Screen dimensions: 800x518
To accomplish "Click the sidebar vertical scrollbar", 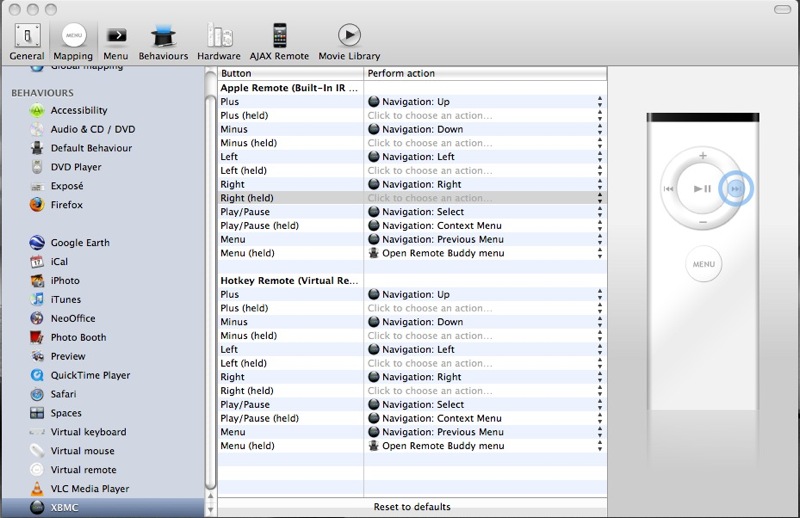I will point(210,280).
